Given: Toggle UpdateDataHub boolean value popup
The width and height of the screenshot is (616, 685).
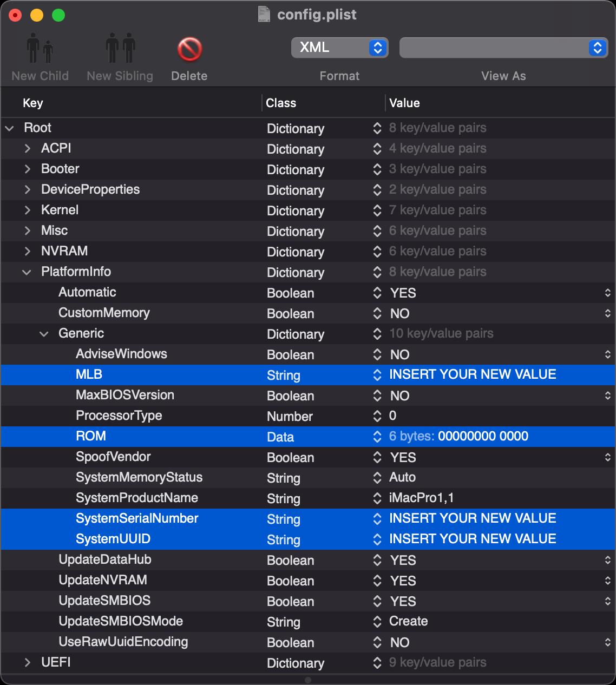Looking at the screenshot, I should (x=607, y=560).
